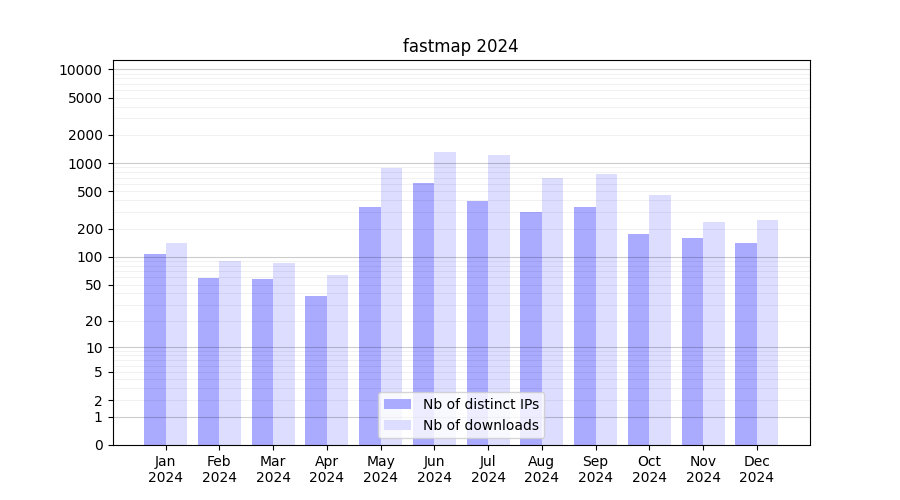Image resolution: width=900 pixels, height=500 pixels.
Task: Click the 1000 y-axis tick label
Action: coord(84,164)
